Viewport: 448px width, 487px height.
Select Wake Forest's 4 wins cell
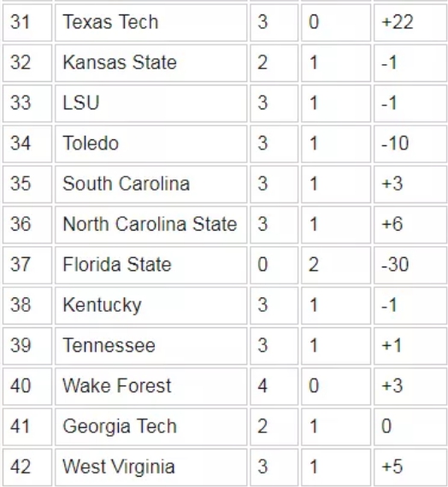[274, 386]
